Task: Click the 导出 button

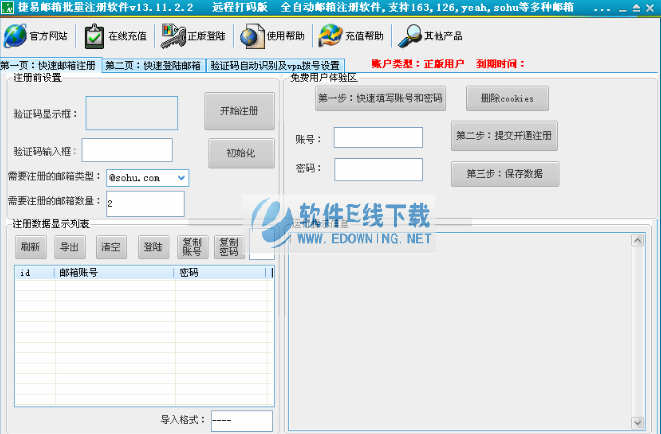Action: 69,246
